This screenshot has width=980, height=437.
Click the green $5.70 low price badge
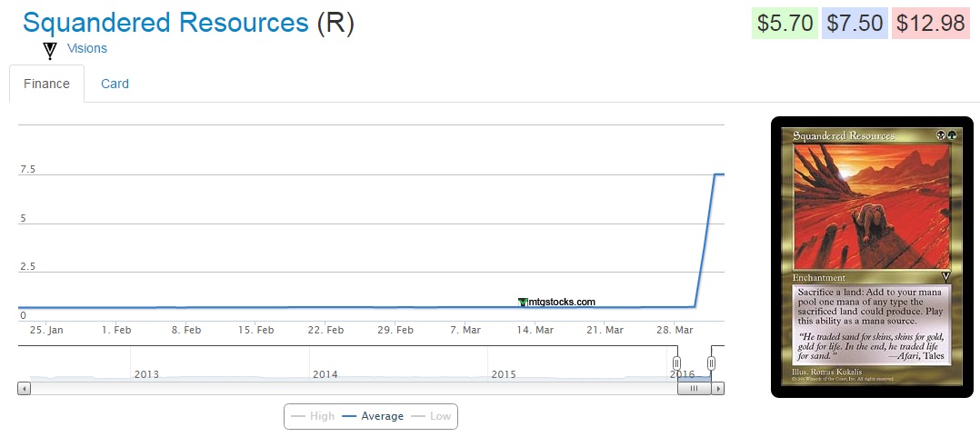785,24
